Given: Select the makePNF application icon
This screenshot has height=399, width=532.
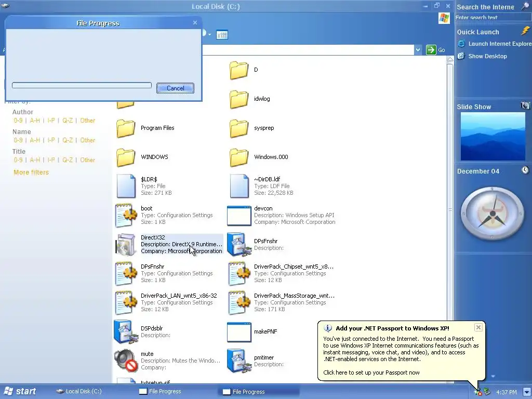Looking at the screenshot, I should [239, 332].
